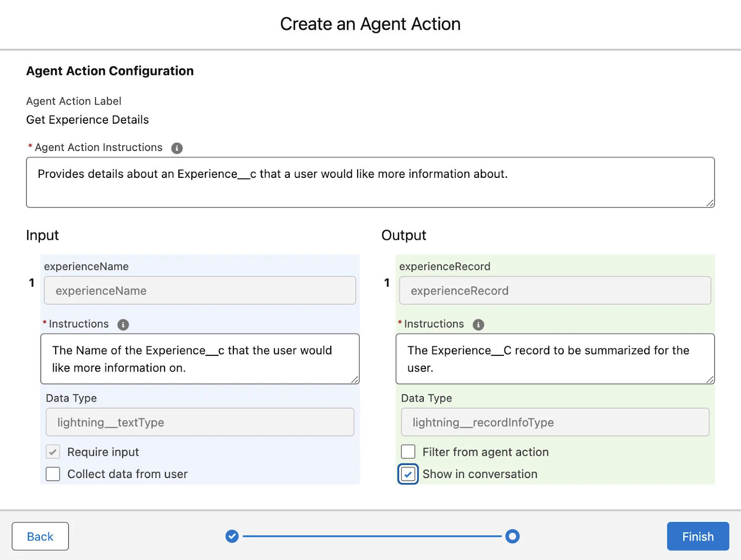Click resize grip of Agent Action Instructions box
The width and height of the screenshot is (741, 560).
(709, 202)
